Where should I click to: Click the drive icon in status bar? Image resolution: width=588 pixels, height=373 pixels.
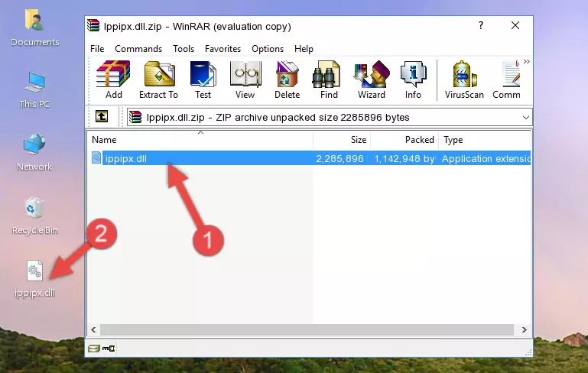point(94,349)
